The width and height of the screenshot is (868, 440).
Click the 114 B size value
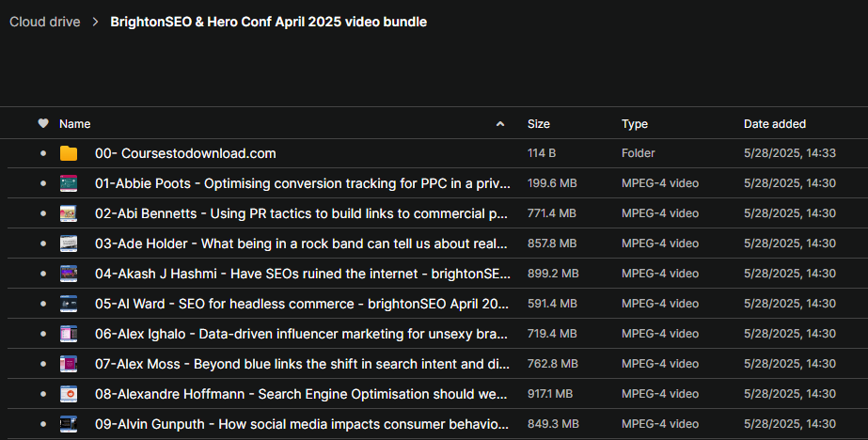tap(542, 153)
